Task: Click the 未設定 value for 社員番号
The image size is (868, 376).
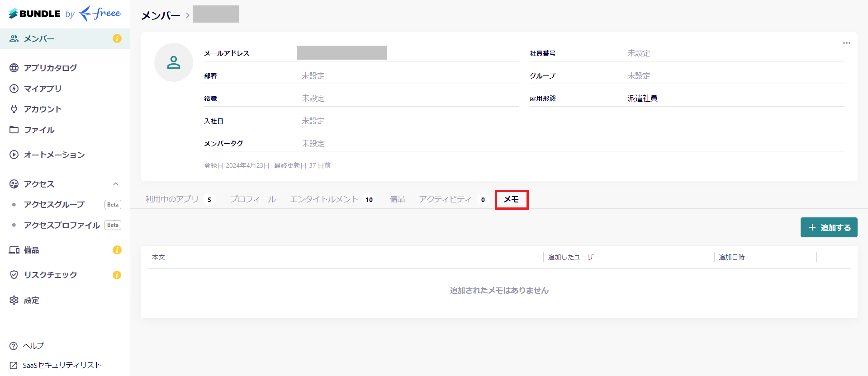Action: pyautogui.click(x=639, y=53)
